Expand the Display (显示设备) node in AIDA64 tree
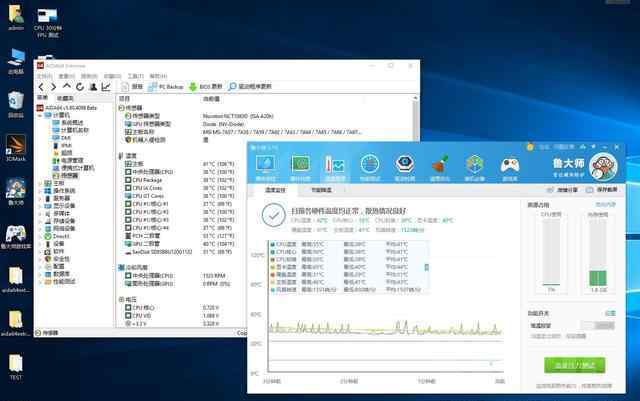This screenshot has width=640, height=401. click(x=40, y=206)
